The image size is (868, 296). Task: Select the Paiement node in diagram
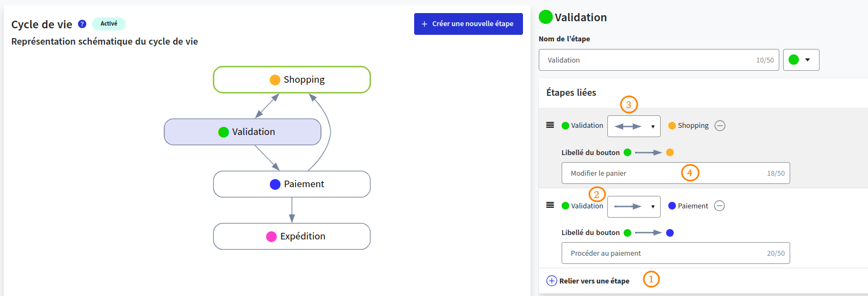(292, 184)
